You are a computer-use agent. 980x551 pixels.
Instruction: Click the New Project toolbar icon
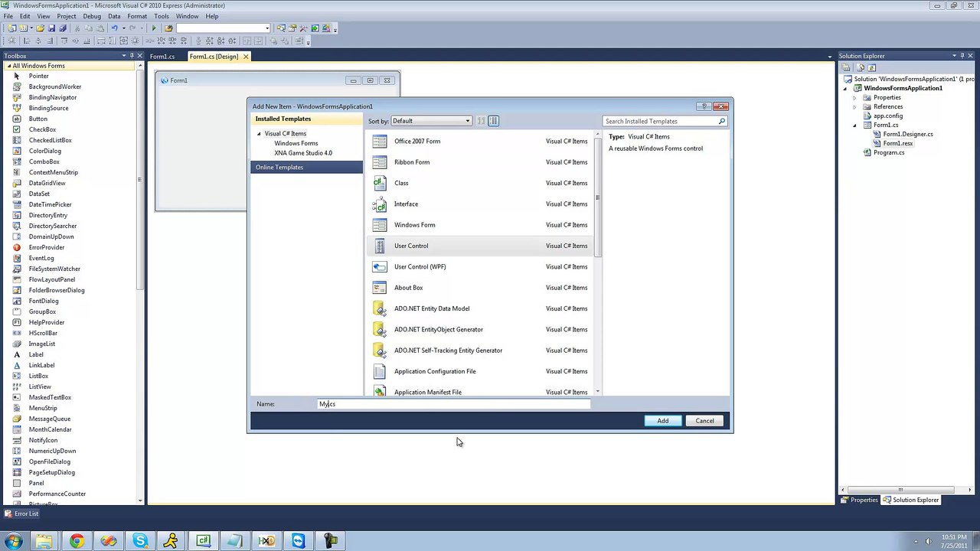click(11, 28)
